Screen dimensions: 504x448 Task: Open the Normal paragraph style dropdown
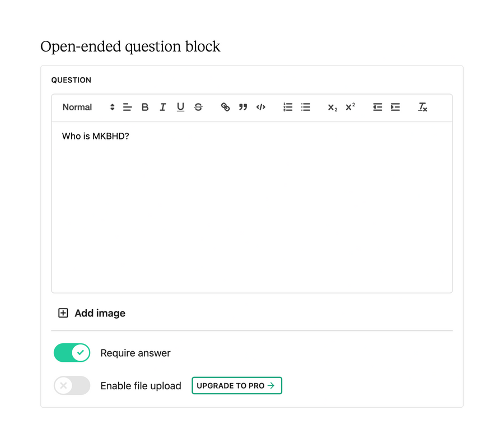coord(84,107)
